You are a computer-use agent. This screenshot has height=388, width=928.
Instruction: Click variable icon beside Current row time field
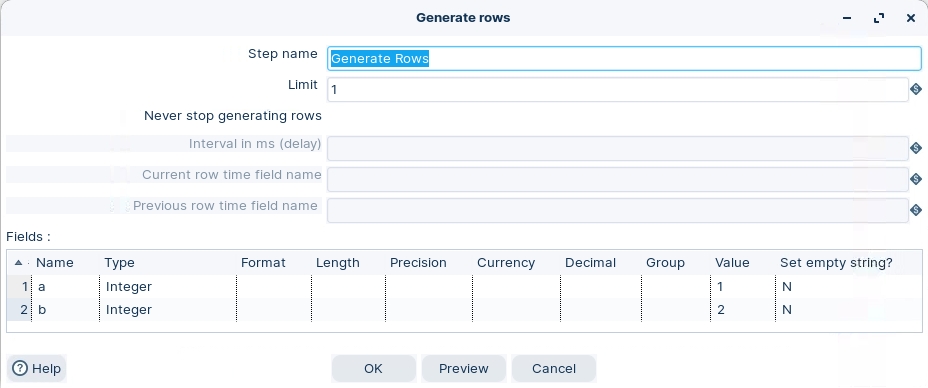coord(916,179)
